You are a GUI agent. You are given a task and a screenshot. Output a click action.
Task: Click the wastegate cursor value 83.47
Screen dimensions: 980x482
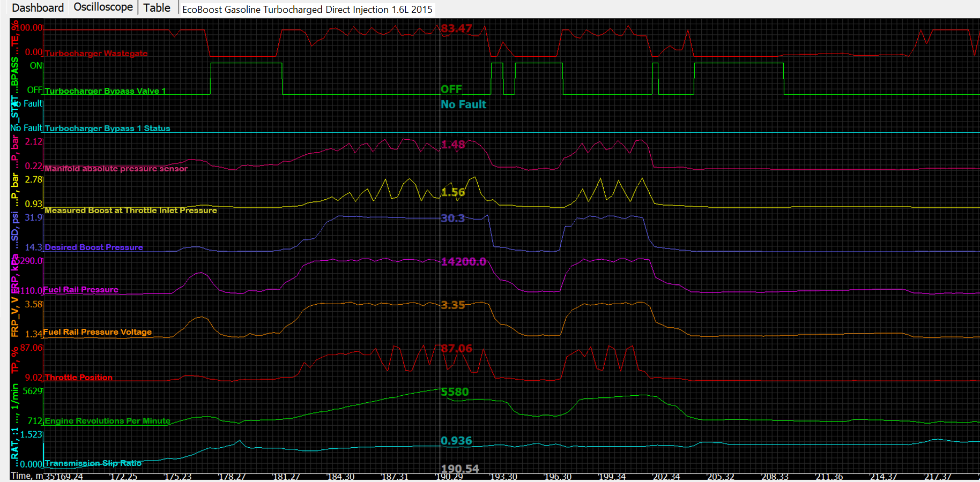pyautogui.click(x=456, y=28)
